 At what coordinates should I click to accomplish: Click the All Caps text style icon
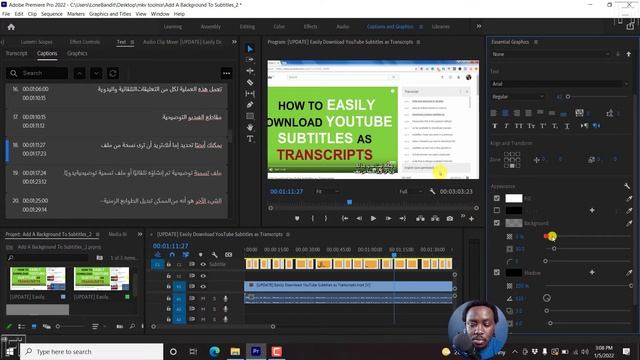click(x=518, y=126)
